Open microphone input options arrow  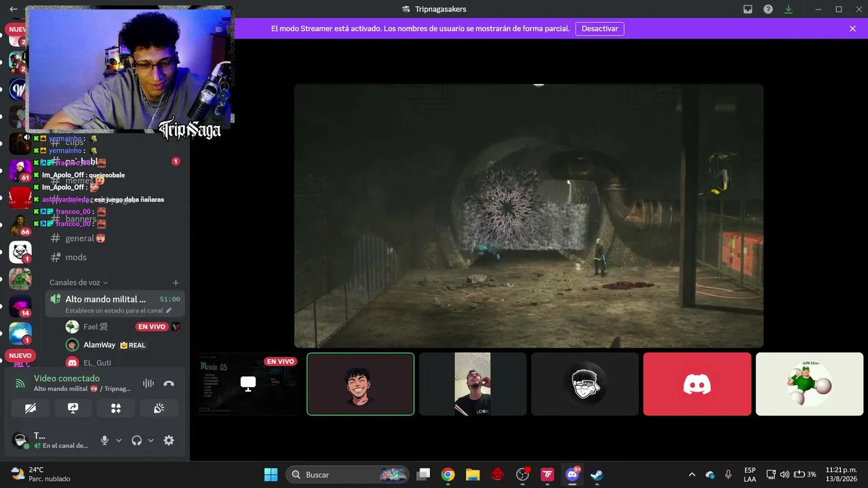(119, 441)
